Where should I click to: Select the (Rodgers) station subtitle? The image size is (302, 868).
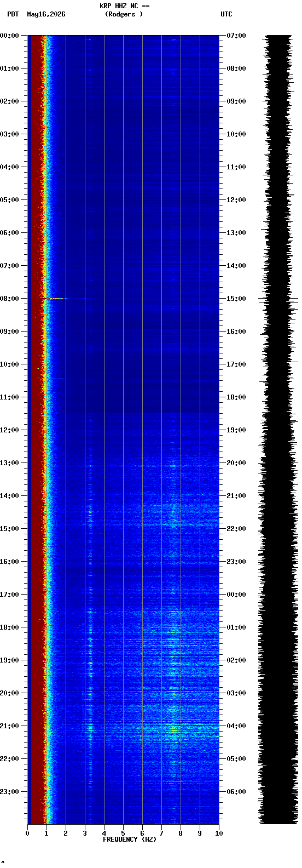(124, 14)
